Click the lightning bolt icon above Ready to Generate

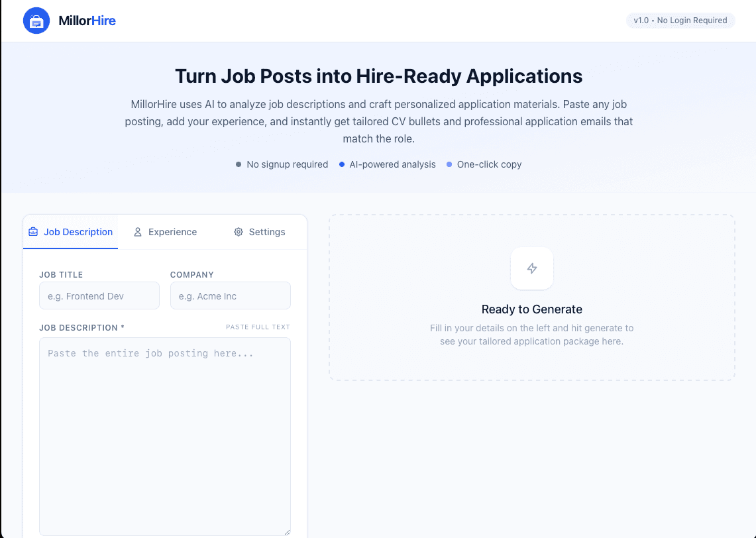(532, 268)
